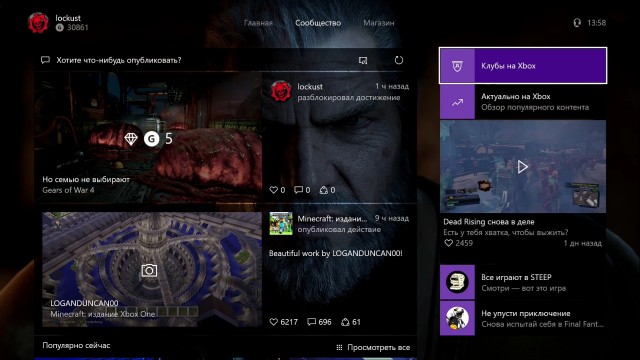Open the Minecraft tower screenshot thumbnail
Screen dimensions: 640x360
pyautogui.click(x=152, y=269)
